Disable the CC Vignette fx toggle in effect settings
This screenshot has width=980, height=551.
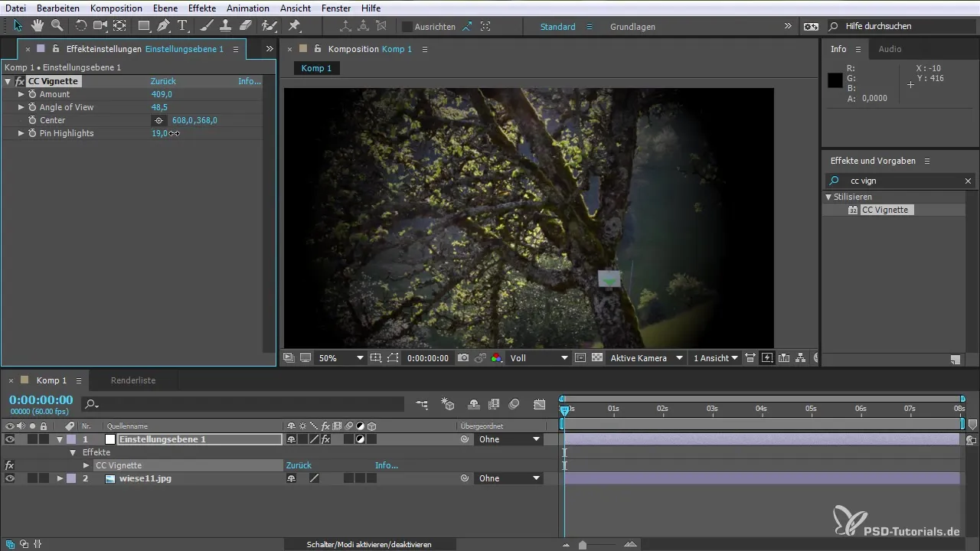(20, 81)
